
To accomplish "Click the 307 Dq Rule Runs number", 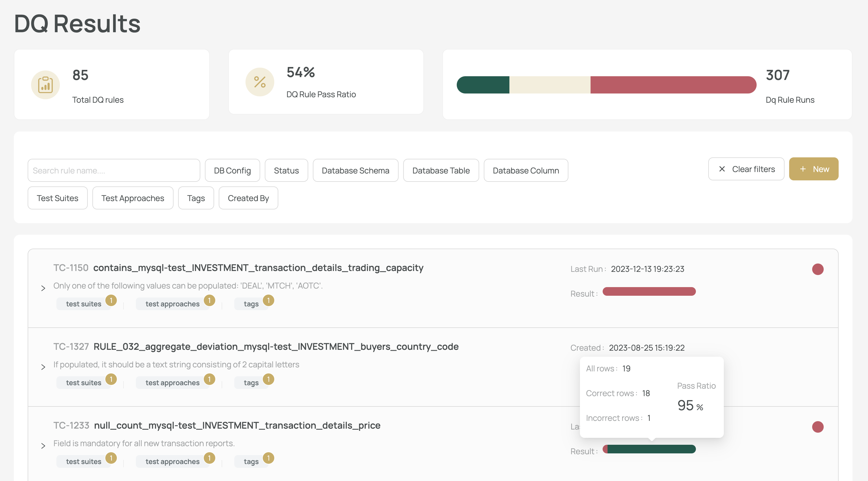I will click(x=778, y=75).
